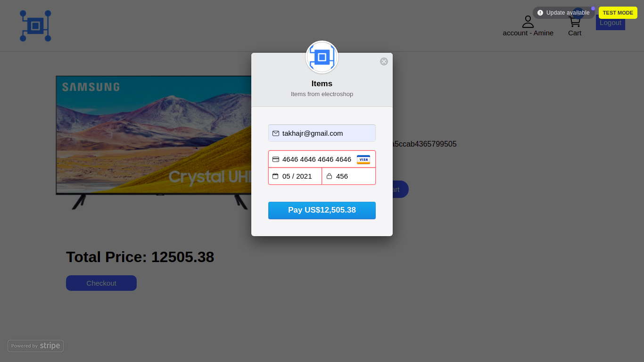This screenshot has height=362, width=644.
Task: Click Pay US$12,505.38 button
Action: pos(322,210)
